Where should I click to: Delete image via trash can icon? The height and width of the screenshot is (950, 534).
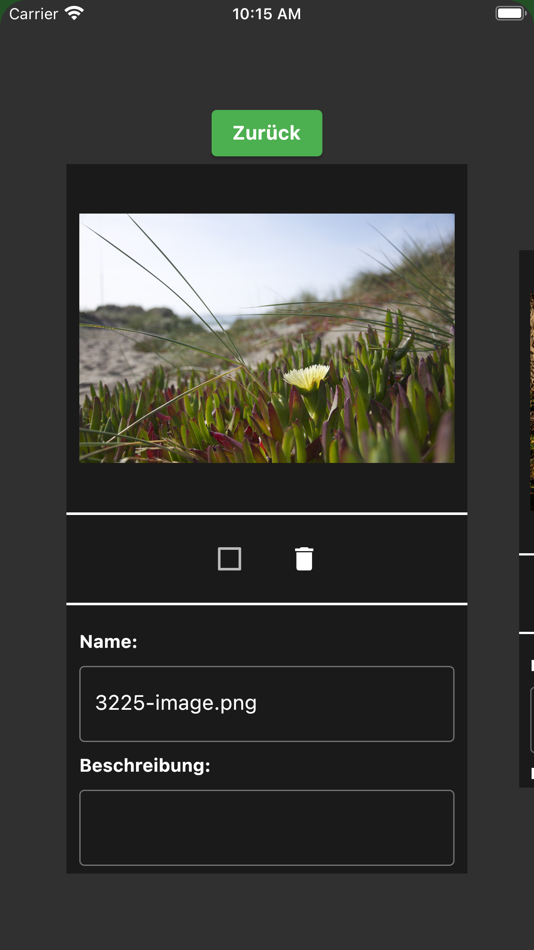304,559
